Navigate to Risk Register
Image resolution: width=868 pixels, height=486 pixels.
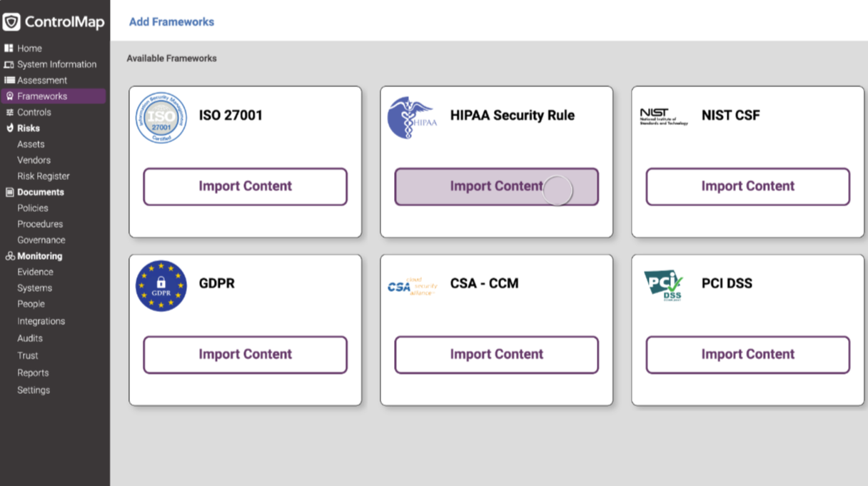44,176
